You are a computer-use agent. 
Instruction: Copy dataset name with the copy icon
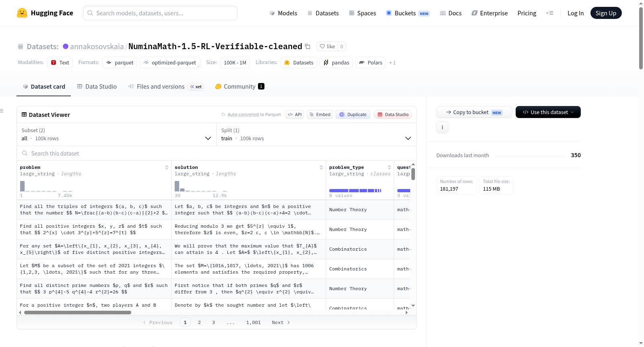pos(308,46)
